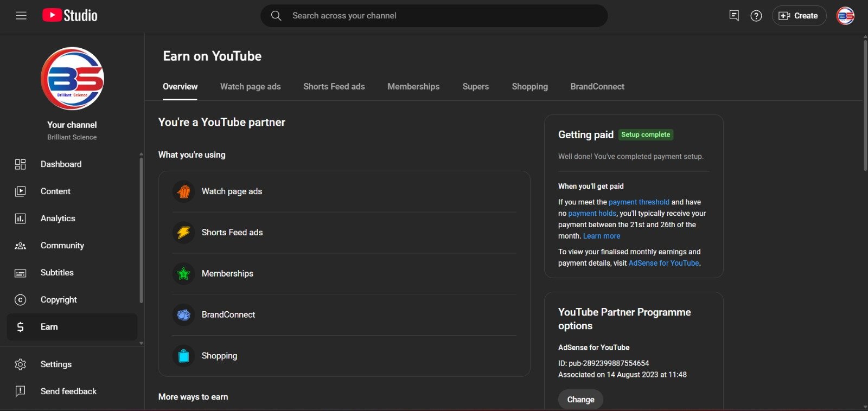Focus the Search across your channel field
Image resolution: width=868 pixels, height=411 pixels.
click(x=434, y=16)
